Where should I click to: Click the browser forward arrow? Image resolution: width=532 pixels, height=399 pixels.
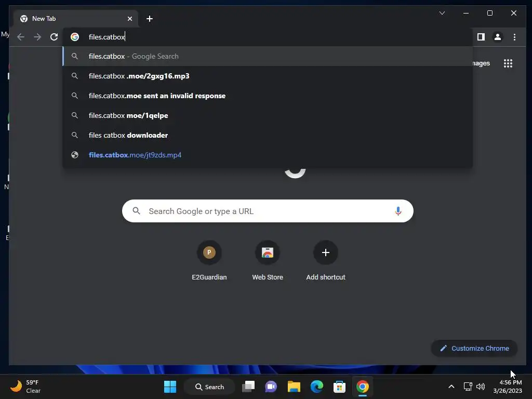(x=37, y=37)
